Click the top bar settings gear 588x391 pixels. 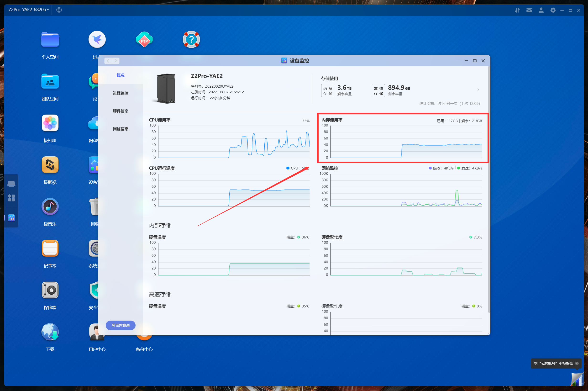pyautogui.click(x=553, y=10)
